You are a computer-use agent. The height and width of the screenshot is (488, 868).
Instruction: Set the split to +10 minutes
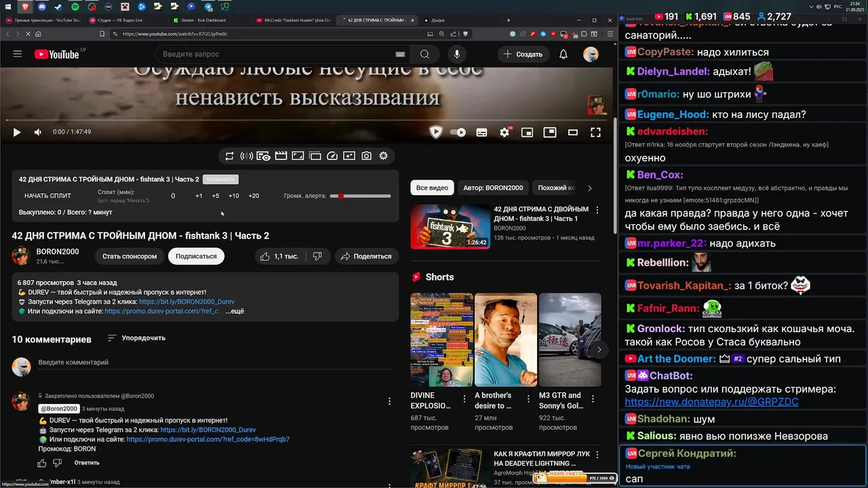click(233, 196)
